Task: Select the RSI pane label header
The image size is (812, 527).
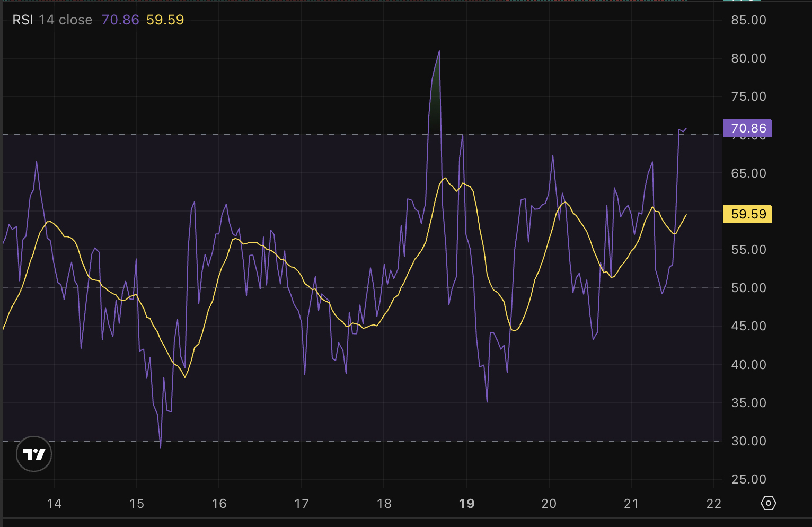Action: coord(23,20)
